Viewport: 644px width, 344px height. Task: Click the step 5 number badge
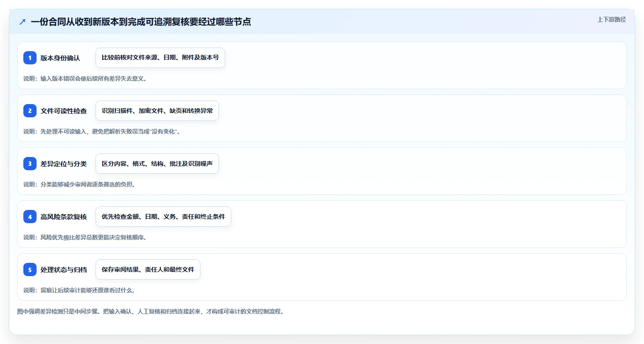pyautogui.click(x=30, y=269)
